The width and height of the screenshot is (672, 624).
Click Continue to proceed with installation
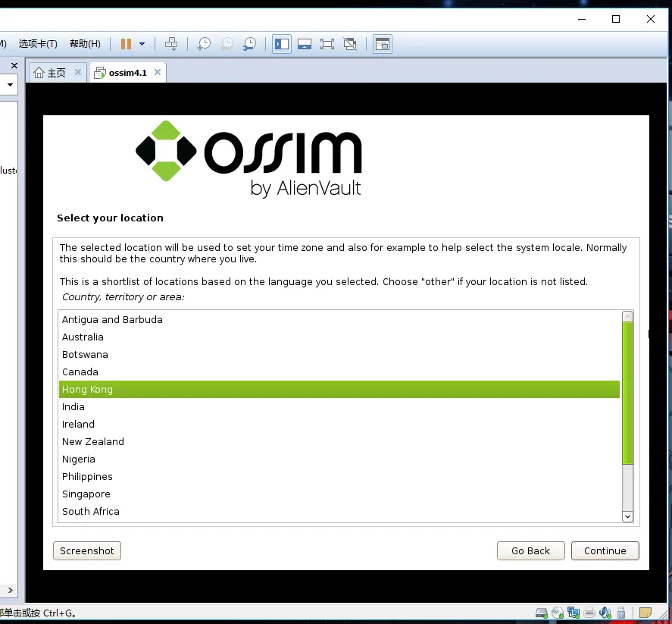605,550
